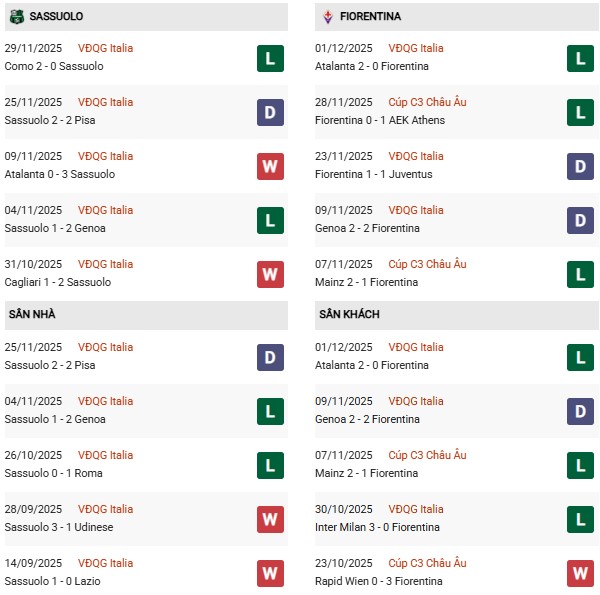600x595 pixels.
Task: Open VĐQG Italia link for 29/11/2025 match
Action: (105, 48)
